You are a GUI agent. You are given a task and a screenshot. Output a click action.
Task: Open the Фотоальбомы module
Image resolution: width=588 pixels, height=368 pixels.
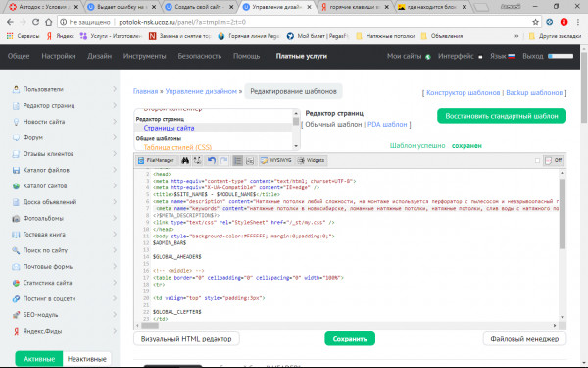43,218
